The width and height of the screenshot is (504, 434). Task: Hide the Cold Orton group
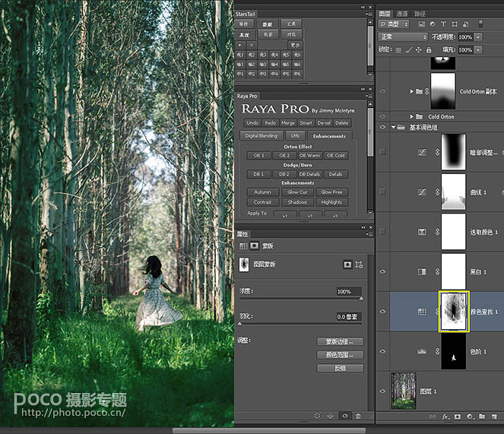382,116
